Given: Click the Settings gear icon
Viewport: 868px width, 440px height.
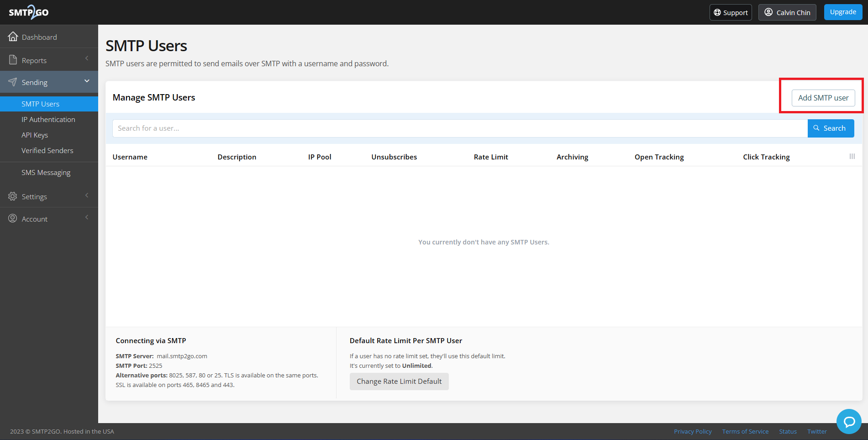Looking at the screenshot, I should point(13,196).
